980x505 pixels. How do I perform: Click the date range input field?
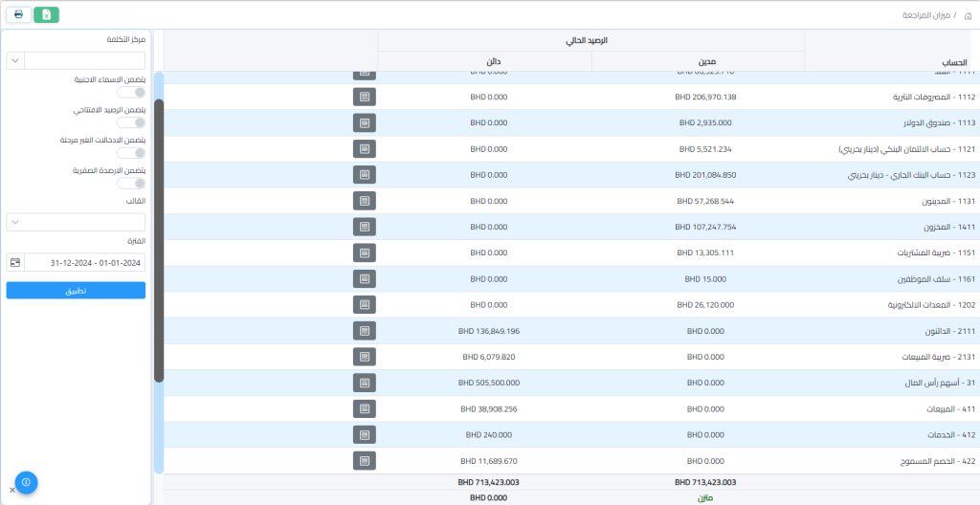coord(84,262)
